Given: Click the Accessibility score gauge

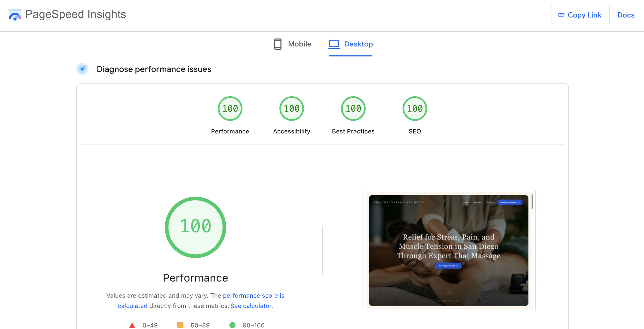Looking at the screenshot, I should pyautogui.click(x=291, y=108).
